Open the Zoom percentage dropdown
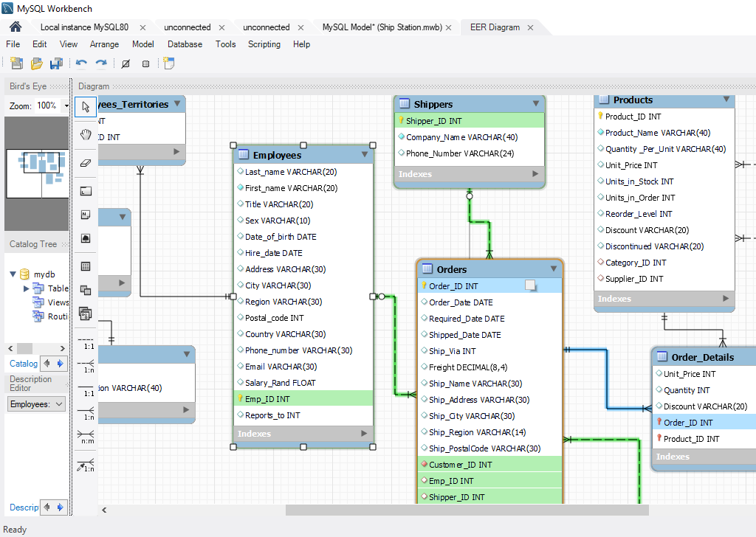756x537 pixels. [x=66, y=105]
